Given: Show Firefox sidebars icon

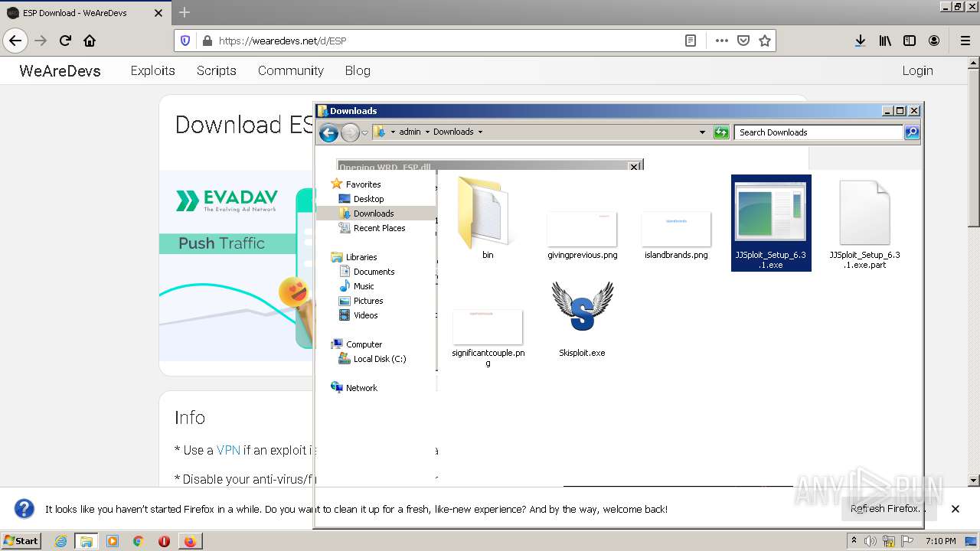Looking at the screenshot, I should [910, 41].
